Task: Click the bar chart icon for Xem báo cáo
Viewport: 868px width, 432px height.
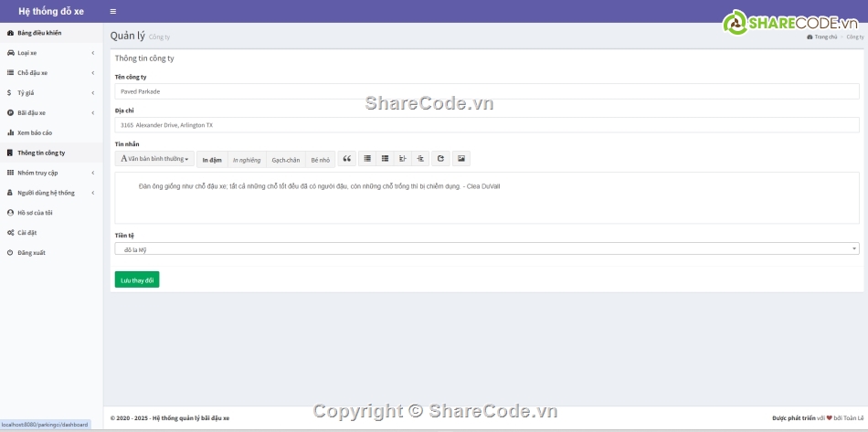Action: (x=10, y=132)
